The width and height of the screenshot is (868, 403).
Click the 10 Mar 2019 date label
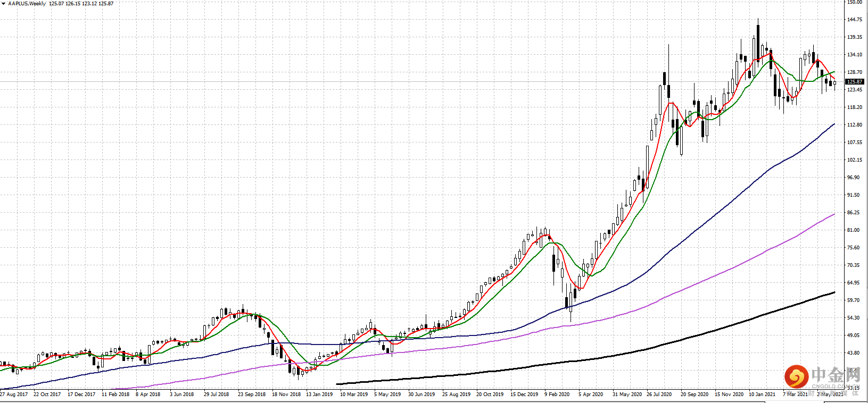pyautogui.click(x=354, y=394)
